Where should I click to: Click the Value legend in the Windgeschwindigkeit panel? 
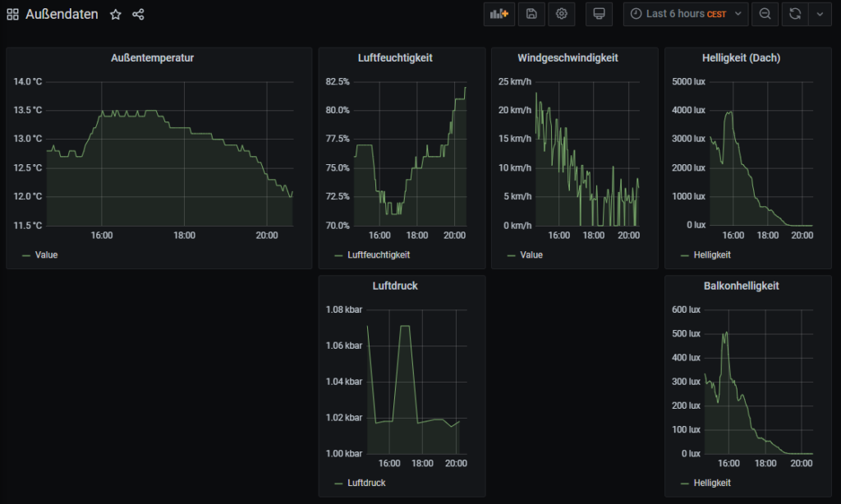531,254
